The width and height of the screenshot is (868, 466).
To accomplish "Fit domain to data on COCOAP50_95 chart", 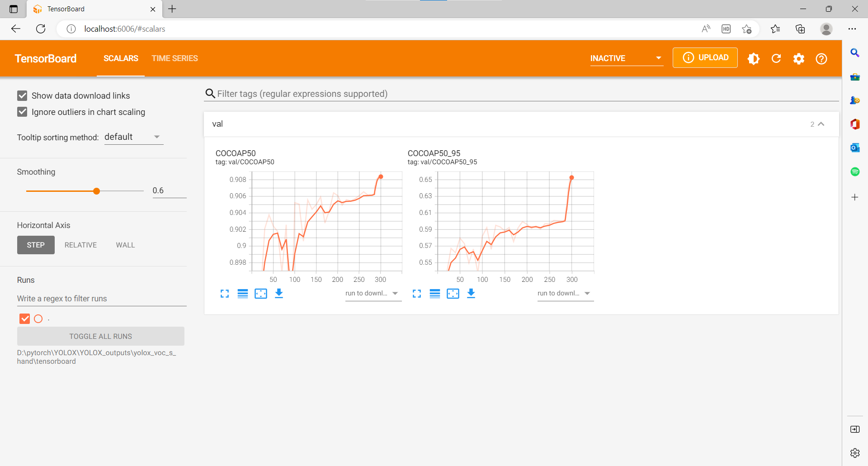I will (x=453, y=294).
